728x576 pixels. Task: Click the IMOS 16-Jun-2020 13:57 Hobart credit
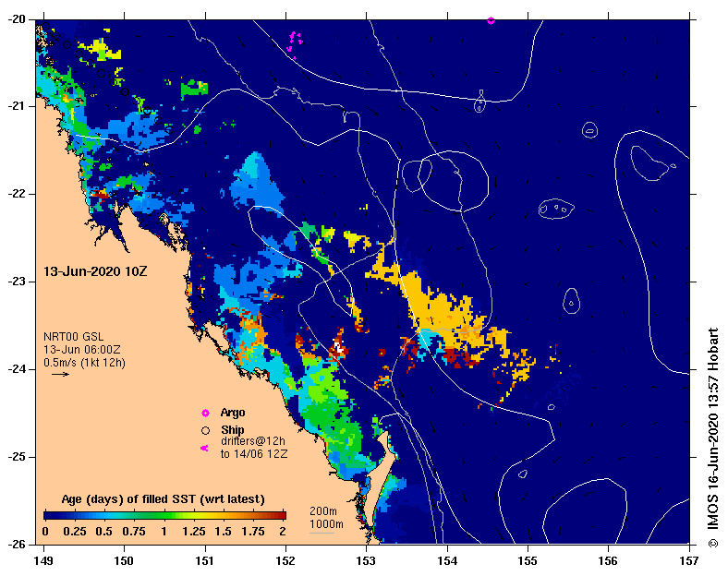[x=712, y=428]
